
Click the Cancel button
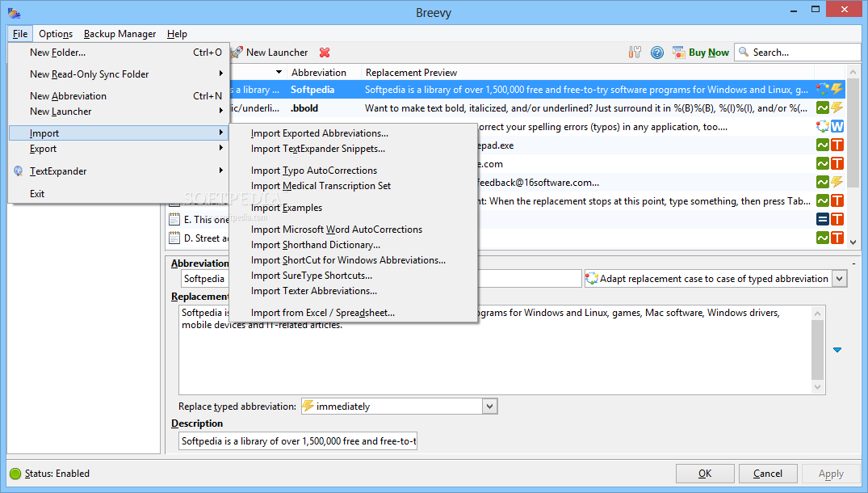768,474
